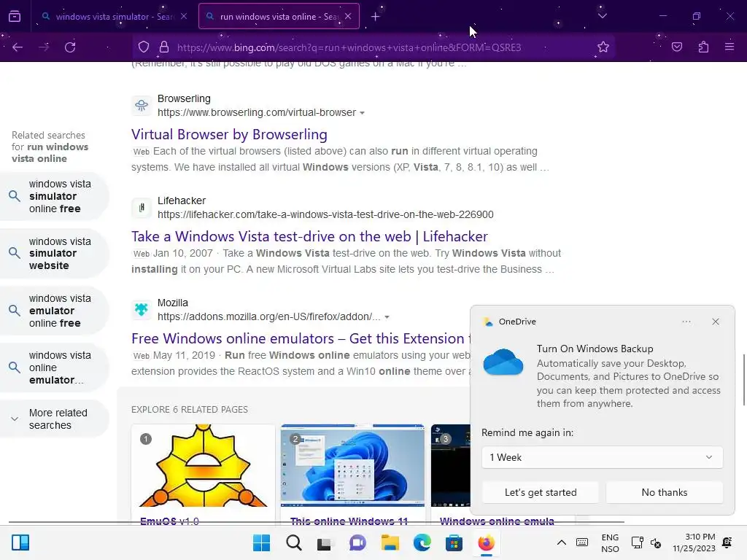Open Firefox View recent browsing icon
The image size is (747, 560).
pyautogui.click(x=15, y=17)
